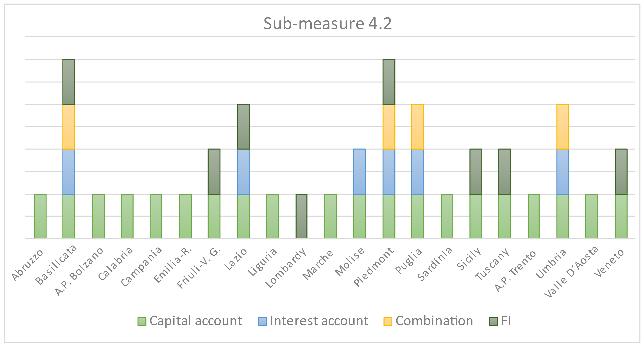
Task: Select Molise's blue Interest account segment
Action: (x=359, y=172)
